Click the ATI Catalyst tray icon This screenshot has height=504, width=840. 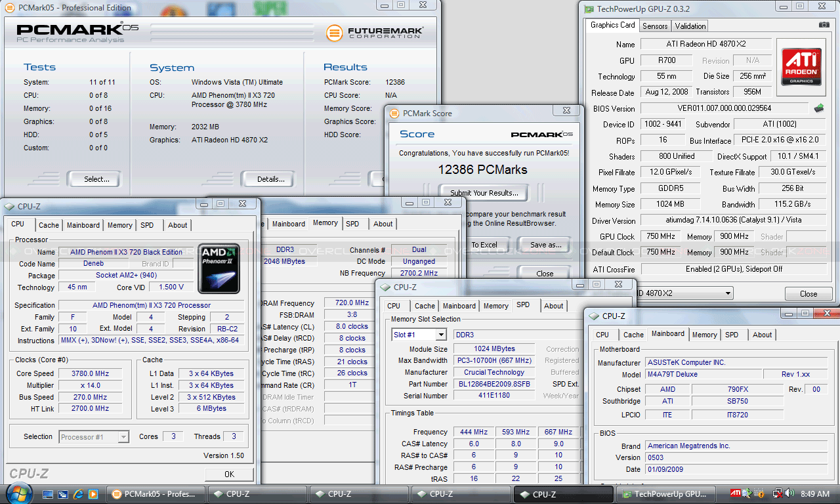pos(736,493)
